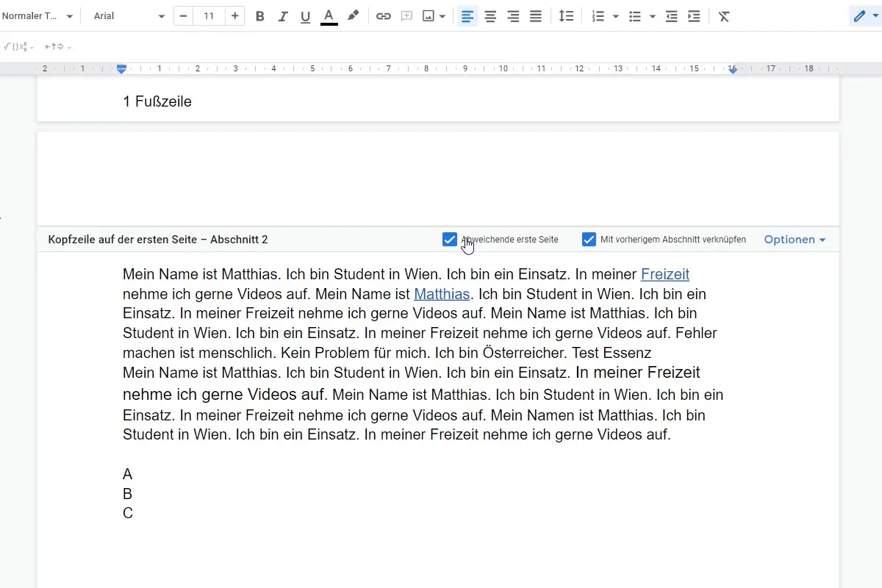Image resolution: width=882 pixels, height=588 pixels.
Task: Insert a link with the chain icon
Action: click(384, 16)
